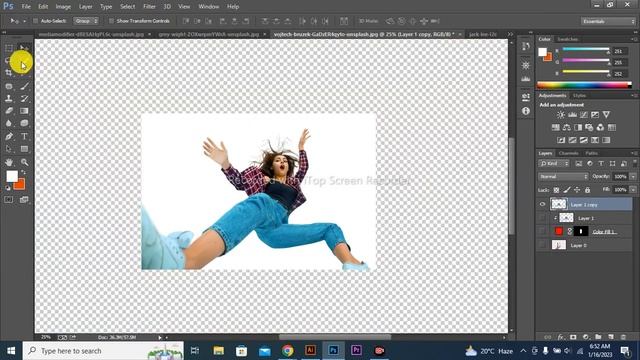Filter layers by pixel layers

pos(578,163)
